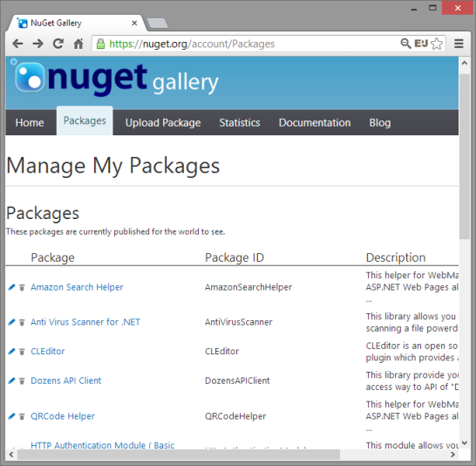Edit QRCode Helper with pencil icon

click(x=11, y=416)
